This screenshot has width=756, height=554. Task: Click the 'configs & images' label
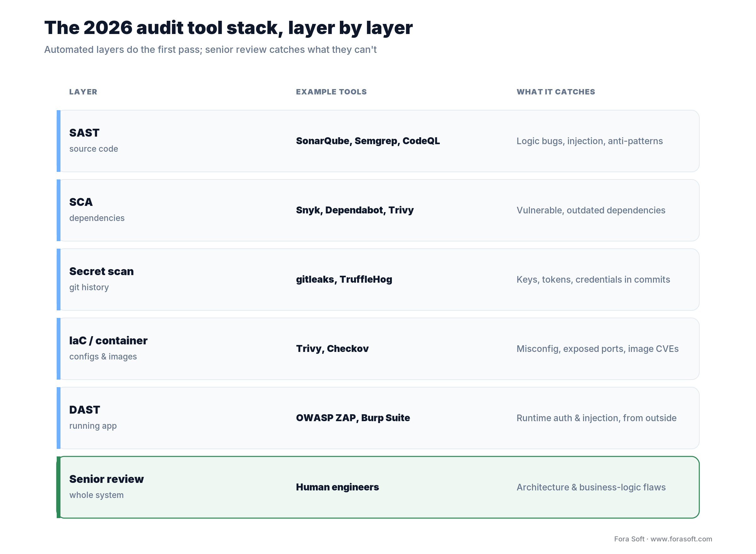pos(103,356)
